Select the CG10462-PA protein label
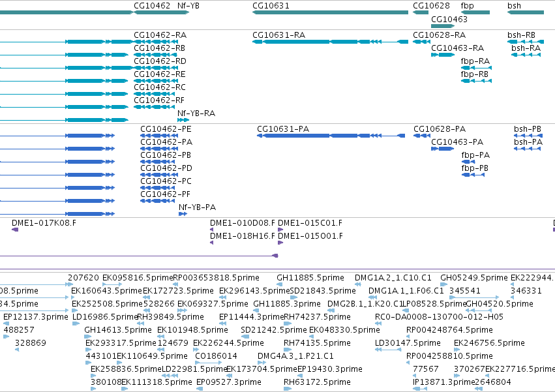The image size is (555, 392). click(166, 142)
